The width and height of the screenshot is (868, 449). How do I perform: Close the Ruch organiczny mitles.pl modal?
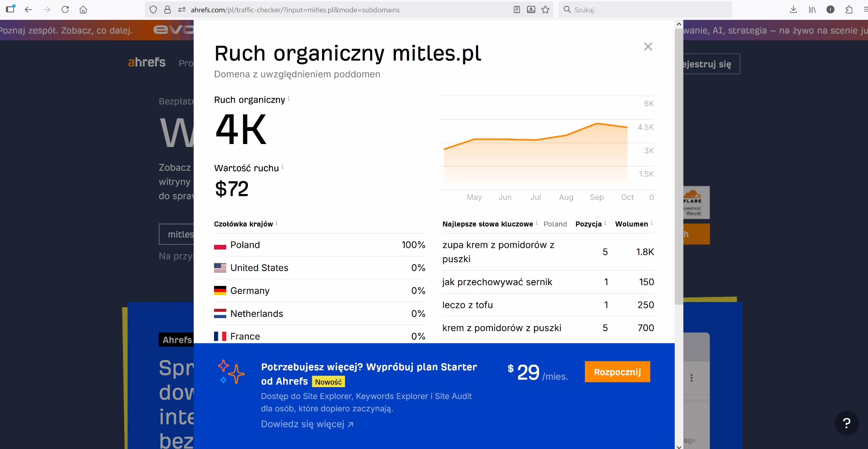pos(648,47)
